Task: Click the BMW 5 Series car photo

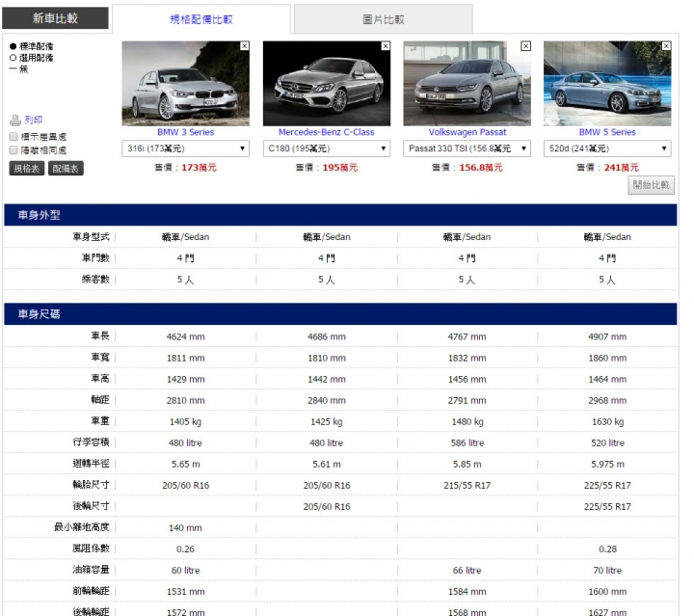Action: pyautogui.click(x=607, y=84)
